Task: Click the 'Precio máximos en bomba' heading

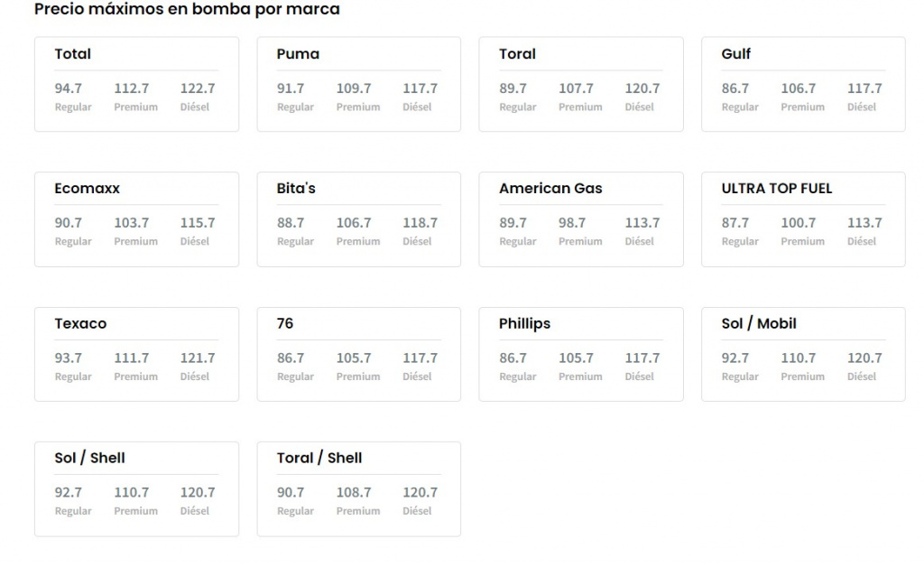Action: pyautogui.click(x=187, y=10)
